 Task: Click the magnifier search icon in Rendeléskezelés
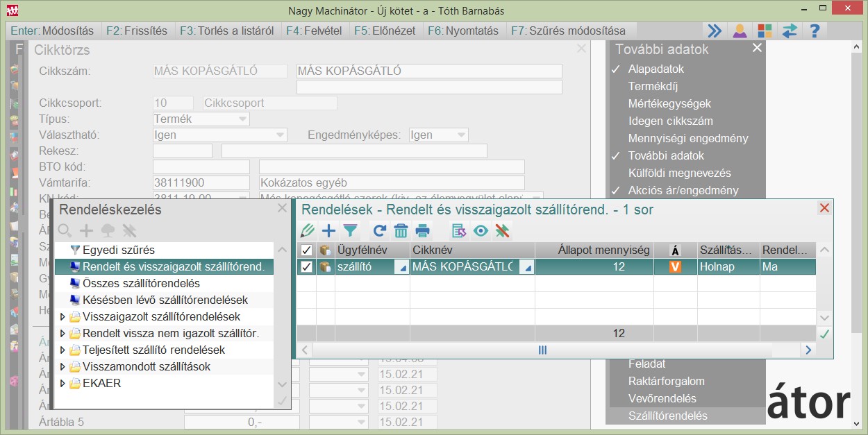tap(65, 230)
